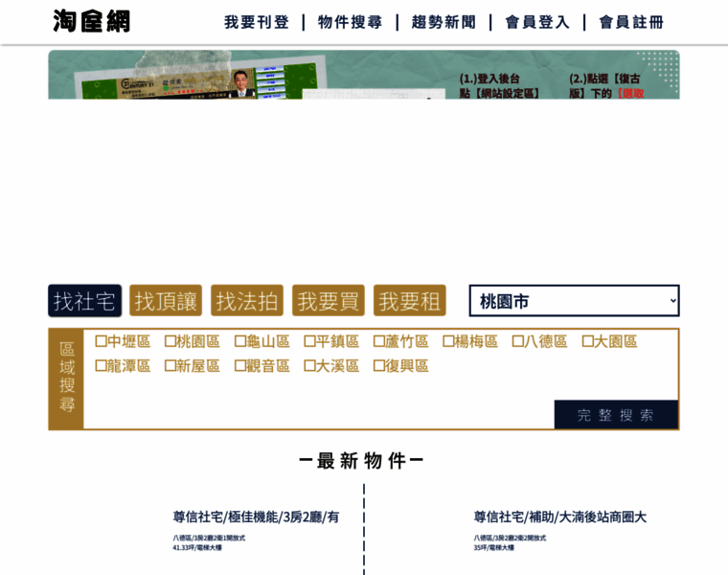The width and height of the screenshot is (728, 575).
Task: Open listing 尊信社宅/補助/大湳後站商圈大
Action: [x=560, y=517]
